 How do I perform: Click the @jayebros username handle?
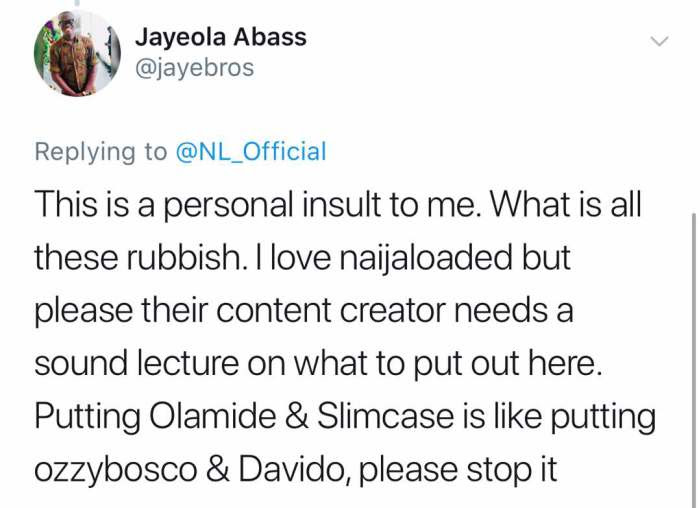point(194,68)
